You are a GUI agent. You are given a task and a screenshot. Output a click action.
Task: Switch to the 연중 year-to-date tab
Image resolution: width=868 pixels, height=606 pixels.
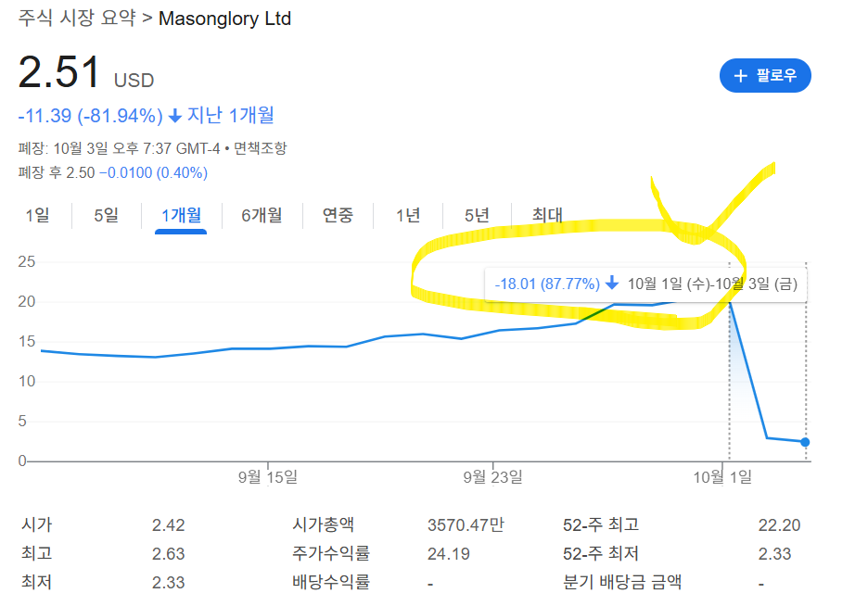click(338, 215)
